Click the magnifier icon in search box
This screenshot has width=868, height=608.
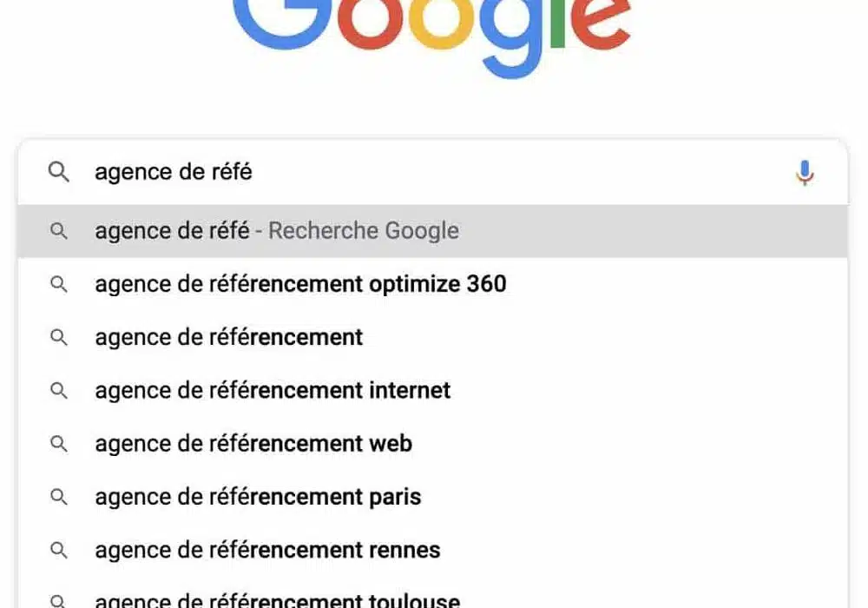tap(59, 172)
